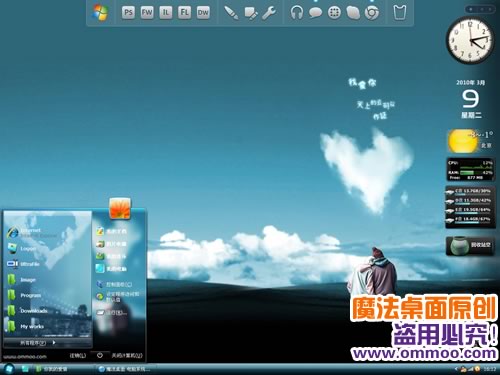500x375 pixels.
Task: Click the power button in the start menu
Action: tap(100, 355)
